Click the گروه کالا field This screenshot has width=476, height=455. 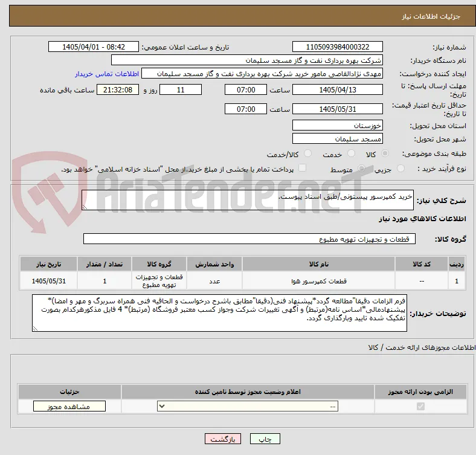pyautogui.click(x=249, y=239)
